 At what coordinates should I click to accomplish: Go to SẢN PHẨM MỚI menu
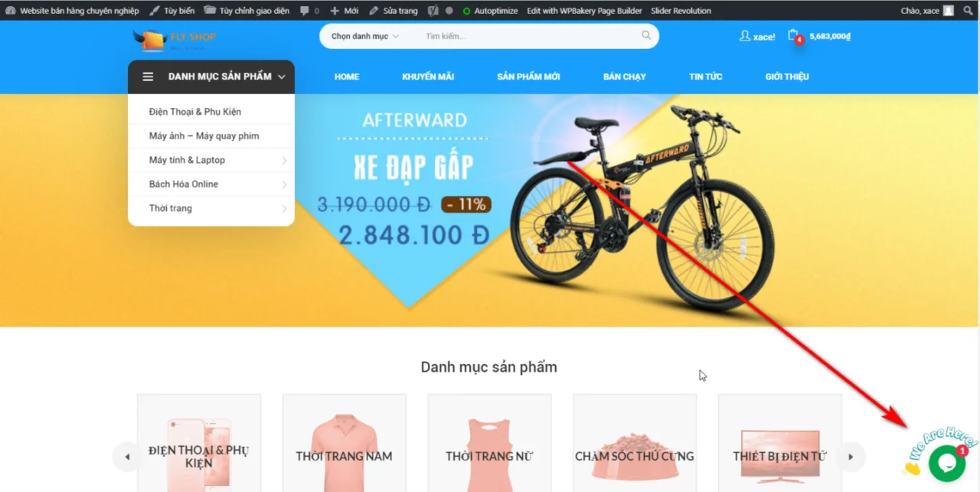pyautogui.click(x=528, y=77)
